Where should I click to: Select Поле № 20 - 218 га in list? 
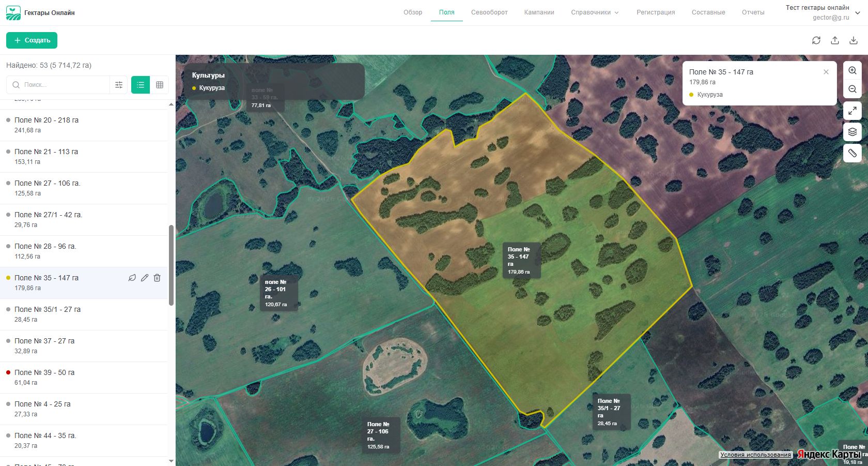point(84,125)
